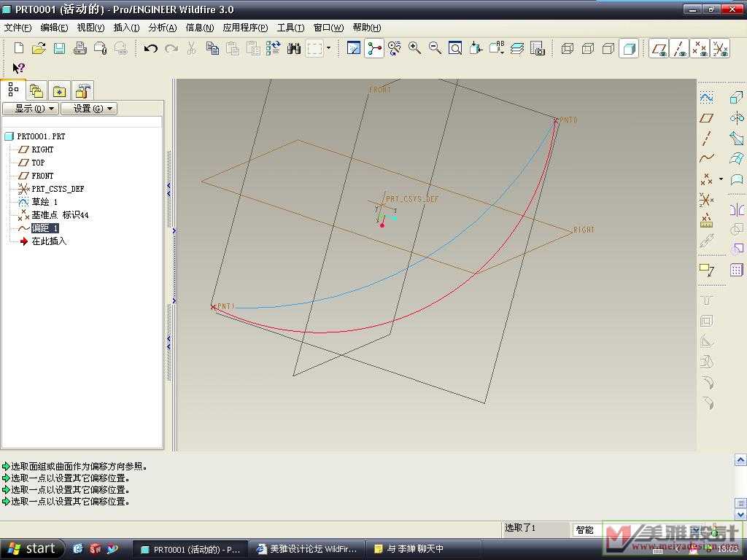Refit the model to the screen
Viewport: 747px width, 560px height.
pos(455,48)
